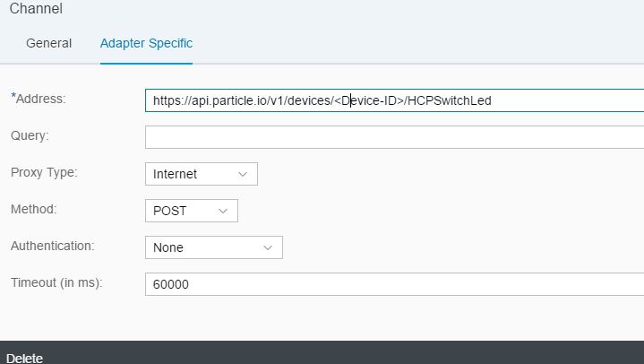Click the Authentication label text

52,245
